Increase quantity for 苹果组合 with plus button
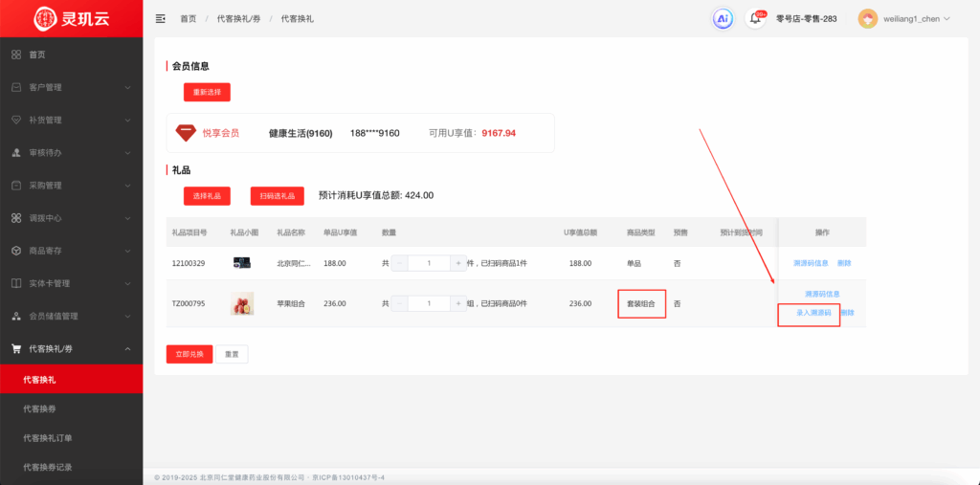 pyautogui.click(x=458, y=303)
